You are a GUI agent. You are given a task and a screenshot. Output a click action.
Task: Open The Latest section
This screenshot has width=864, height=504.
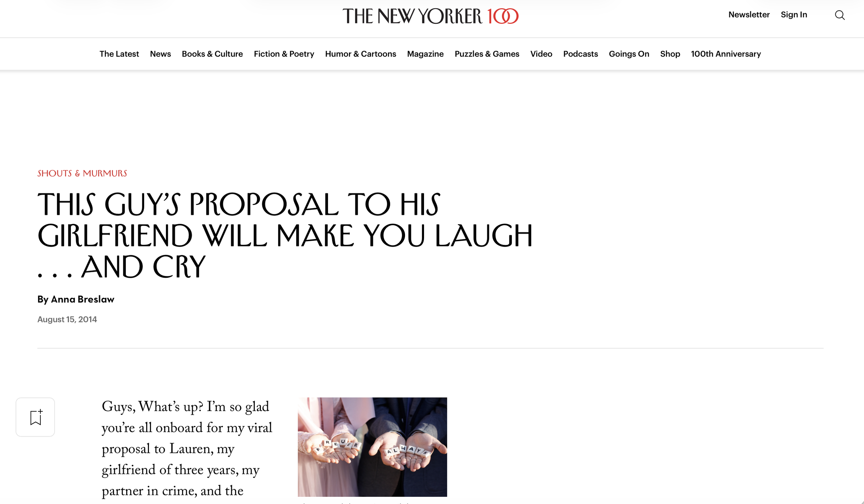119,54
